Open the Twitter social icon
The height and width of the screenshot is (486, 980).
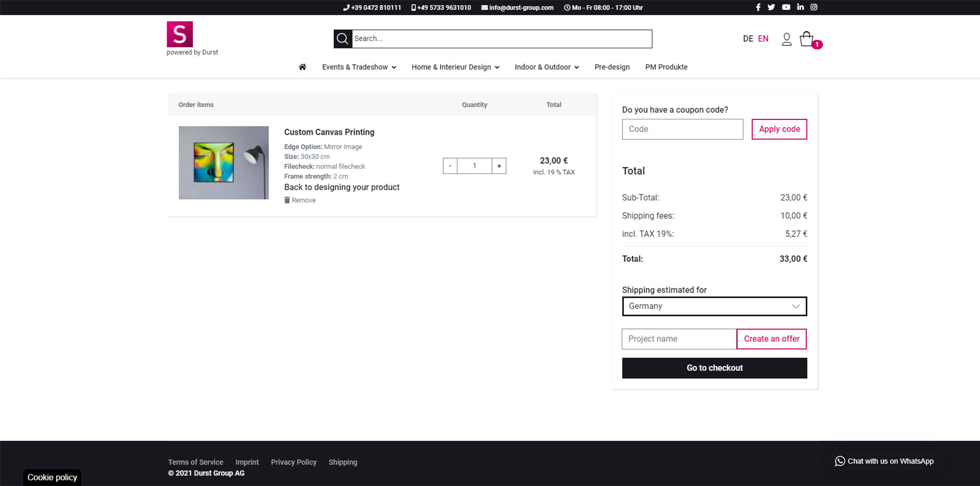tap(771, 7)
